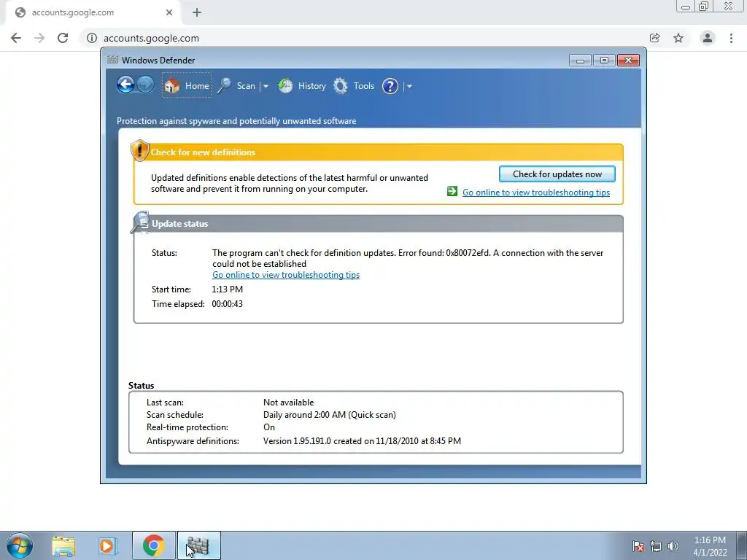Click the green arrow icon in definitions banner

(x=452, y=192)
